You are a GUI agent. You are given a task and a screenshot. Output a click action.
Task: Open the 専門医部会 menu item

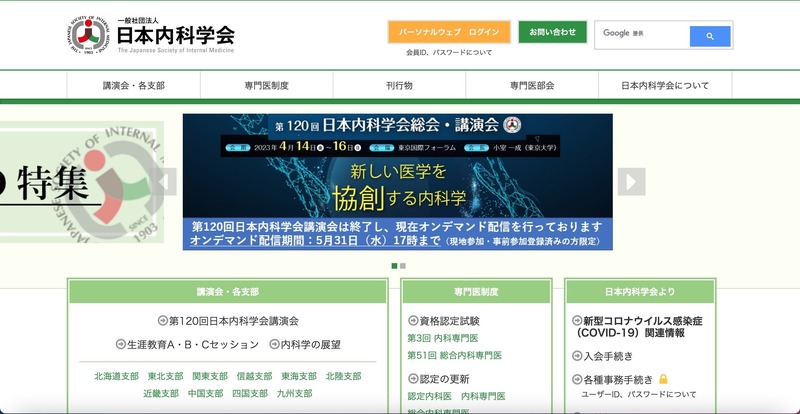pos(532,86)
